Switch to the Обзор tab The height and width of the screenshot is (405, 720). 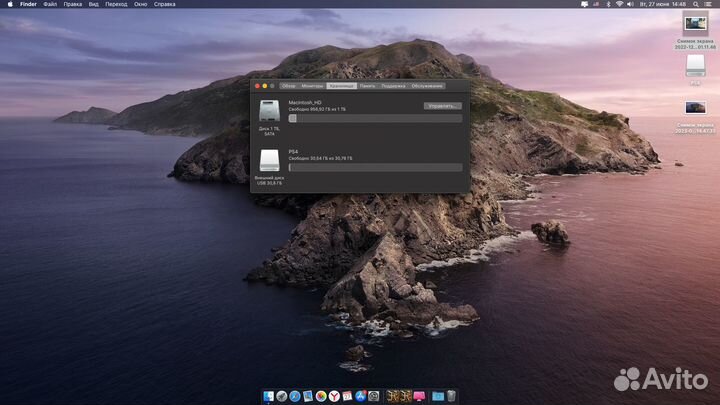(288, 86)
